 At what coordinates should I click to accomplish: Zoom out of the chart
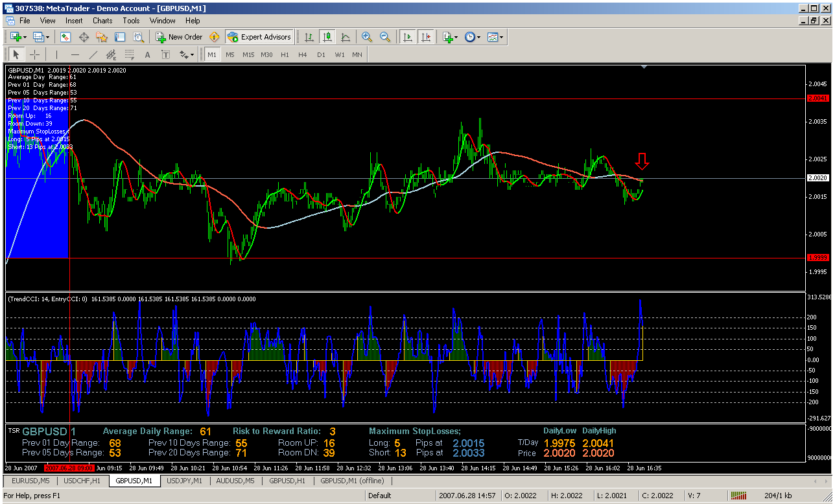[x=385, y=37]
